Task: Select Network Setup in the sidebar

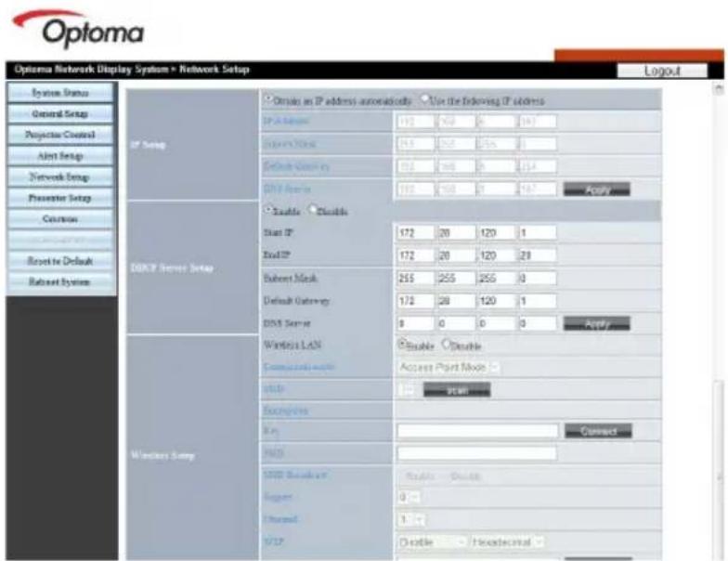Action: point(60,176)
